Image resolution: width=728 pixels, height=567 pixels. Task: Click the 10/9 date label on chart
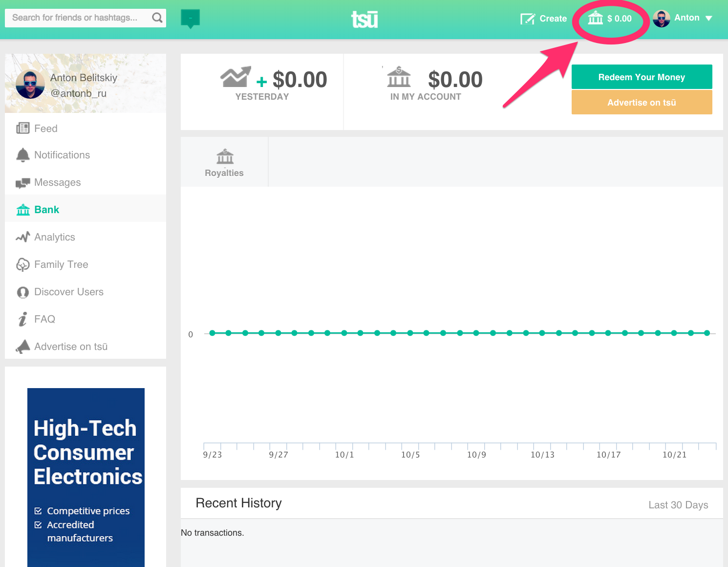pyautogui.click(x=476, y=455)
